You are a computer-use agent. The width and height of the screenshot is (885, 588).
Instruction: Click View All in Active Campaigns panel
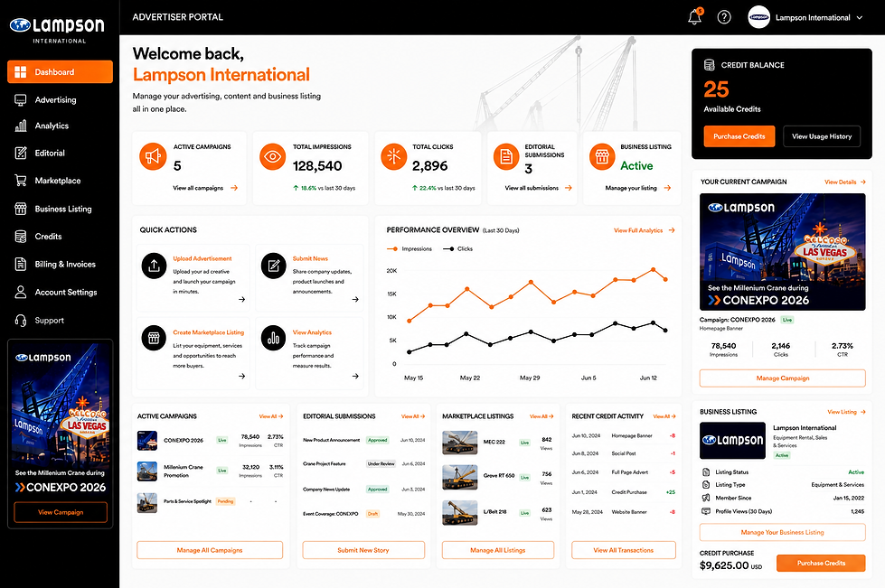pyautogui.click(x=271, y=416)
